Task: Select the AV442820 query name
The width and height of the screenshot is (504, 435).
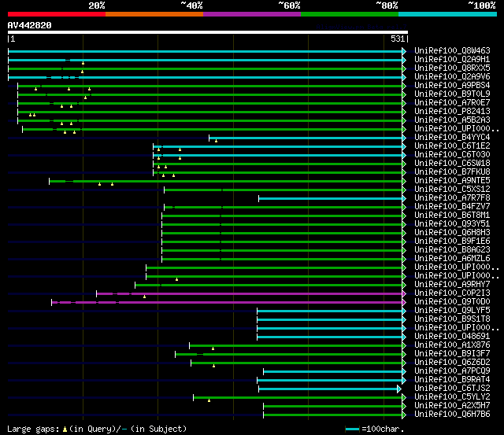Action: (30, 25)
